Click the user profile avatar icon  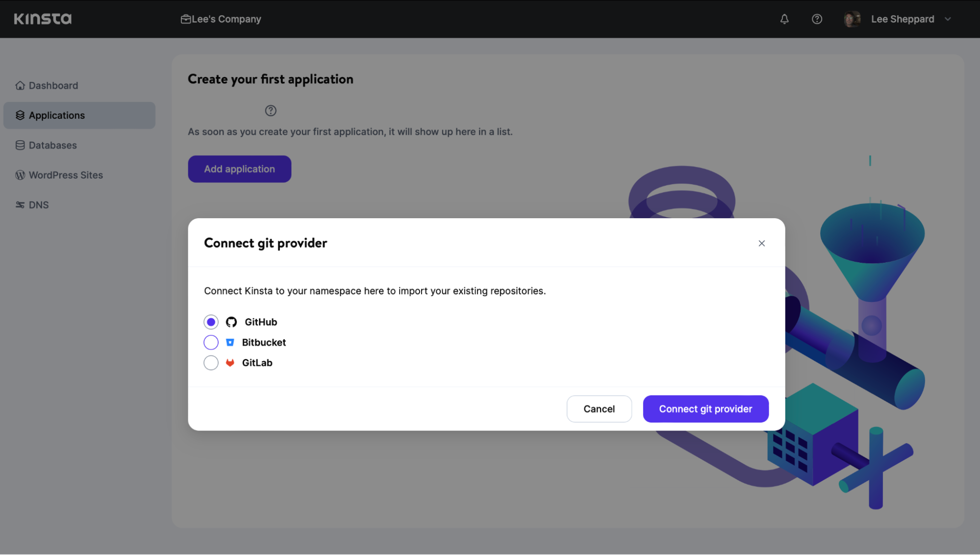point(854,18)
